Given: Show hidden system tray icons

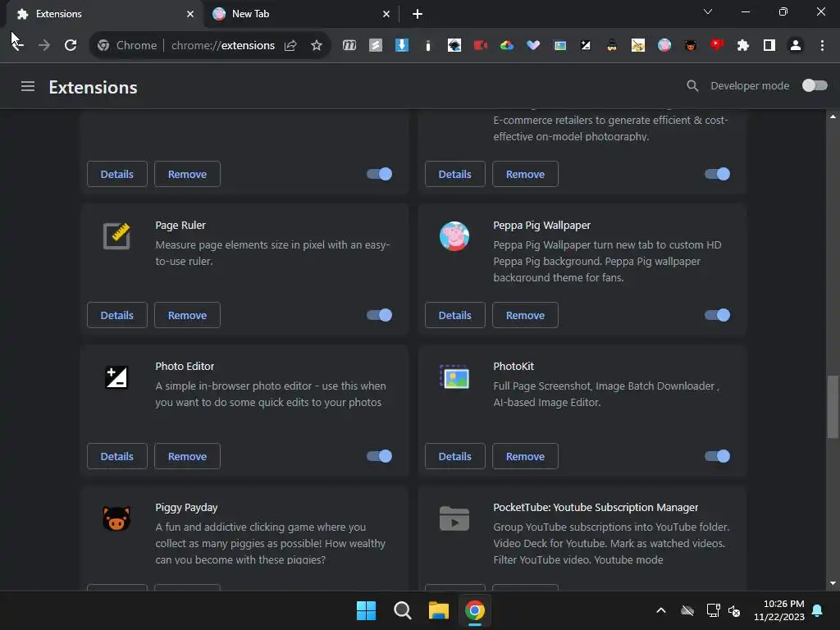Looking at the screenshot, I should (x=661, y=610).
